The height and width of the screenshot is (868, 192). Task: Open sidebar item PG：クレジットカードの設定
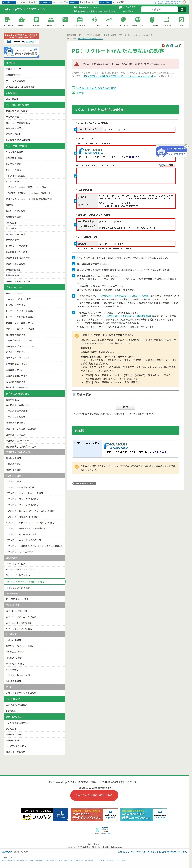[x=34, y=569]
